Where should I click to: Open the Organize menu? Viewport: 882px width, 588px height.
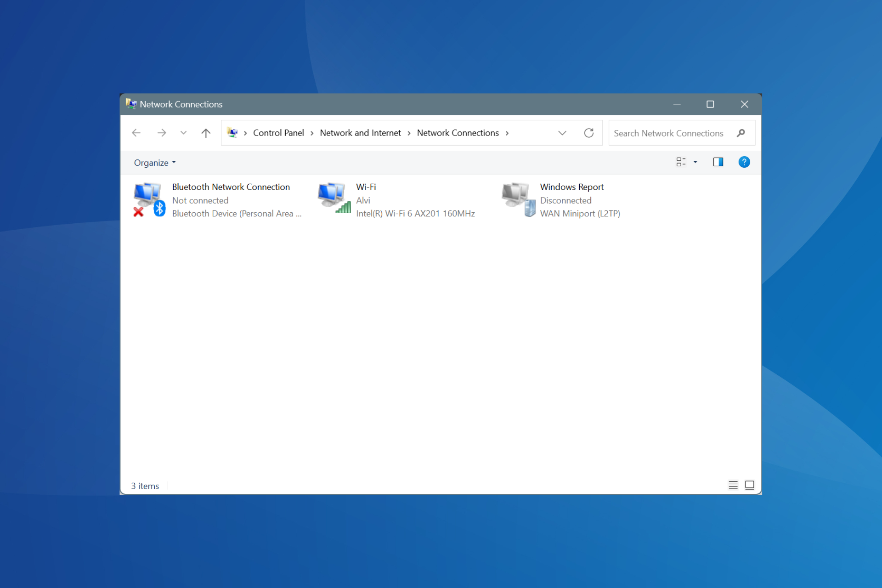pyautogui.click(x=155, y=163)
